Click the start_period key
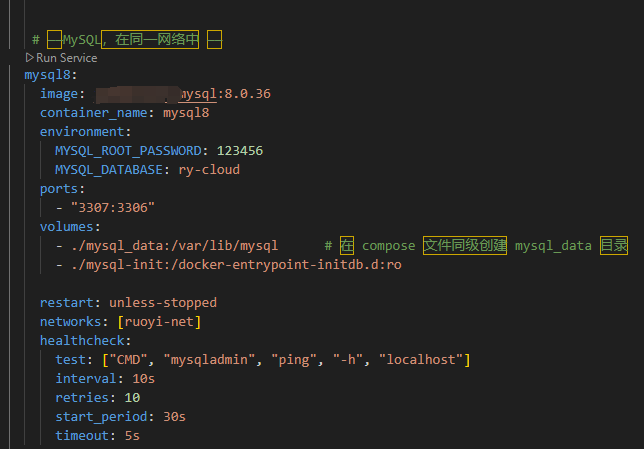644x449 pixels. pos(101,417)
